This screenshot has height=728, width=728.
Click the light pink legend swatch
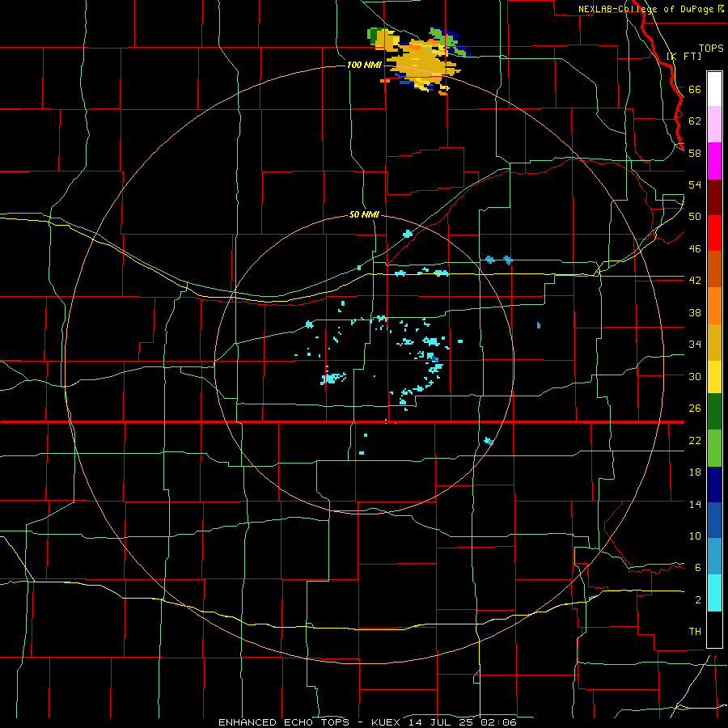click(x=714, y=125)
